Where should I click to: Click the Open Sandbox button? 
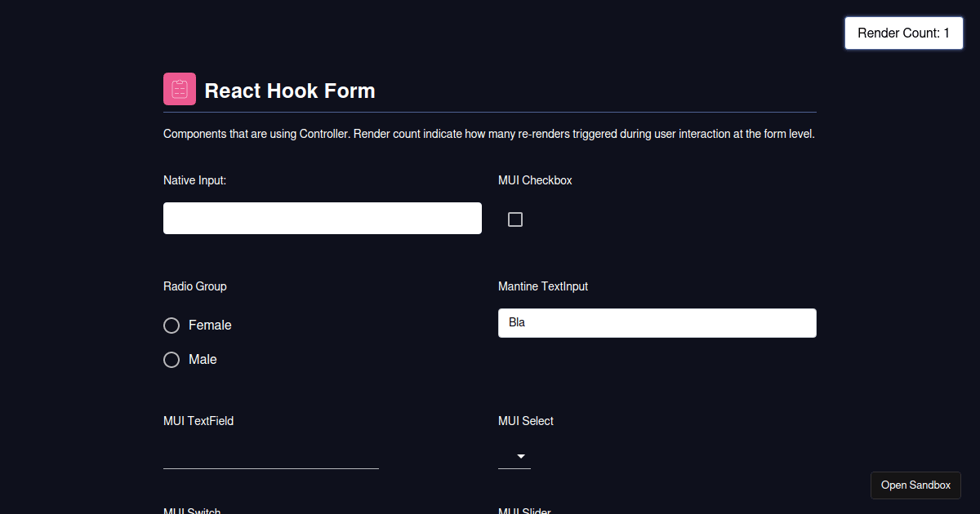[915, 485]
